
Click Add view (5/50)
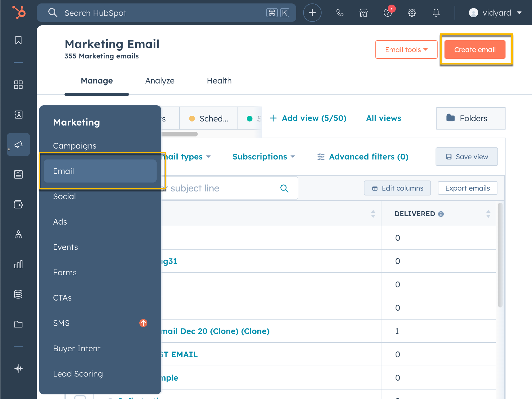pyautogui.click(x=308, y=118)
